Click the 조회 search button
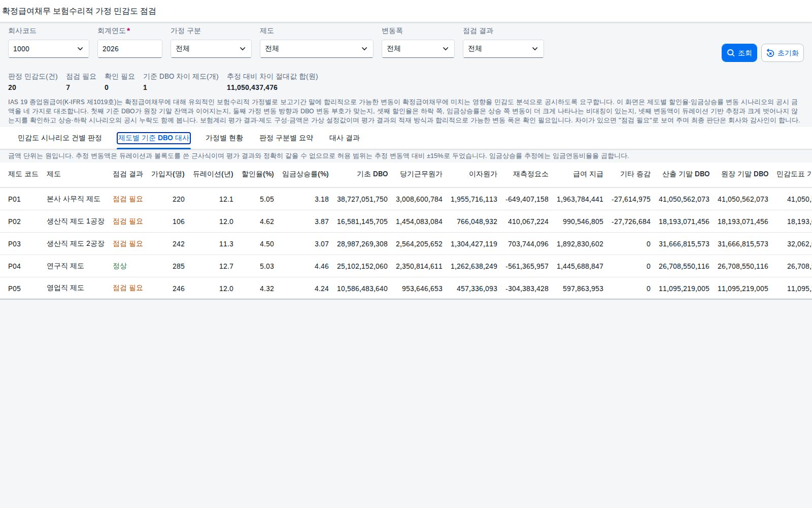This screenshot has width=812, height=508. tap(739, 53)
